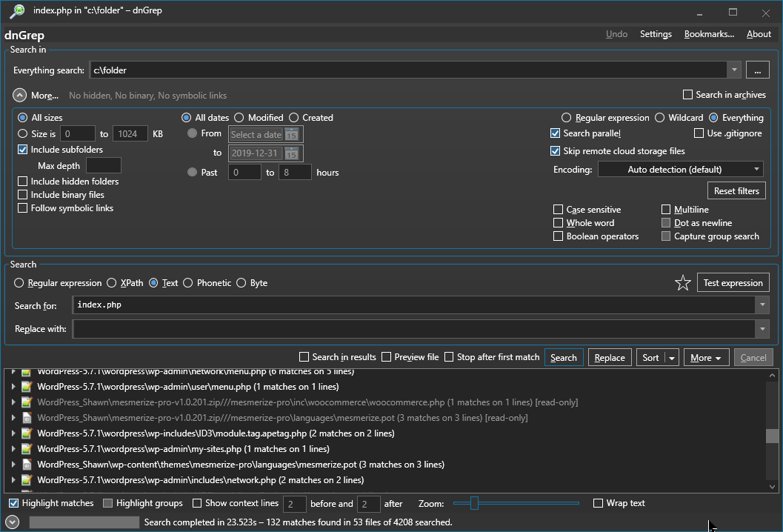Click file icon of user\menu.php result
This screenshot has width=783, height=532.
(27, 387)
